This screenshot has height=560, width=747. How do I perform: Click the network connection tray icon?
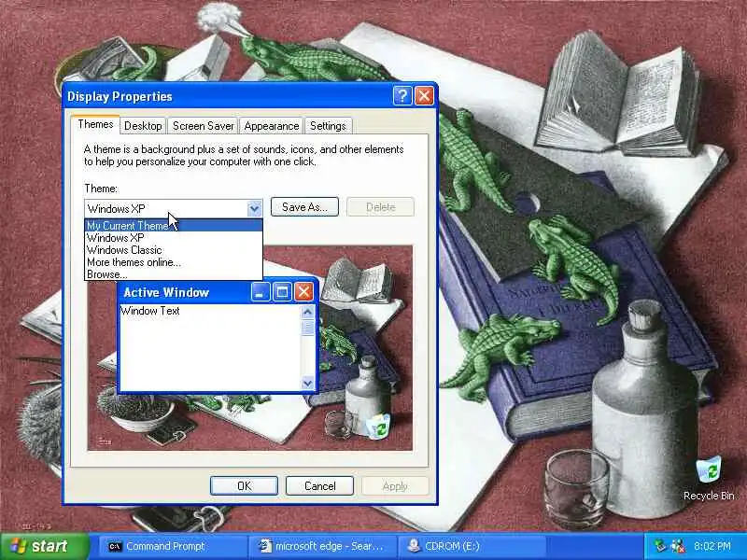[659, 546]
